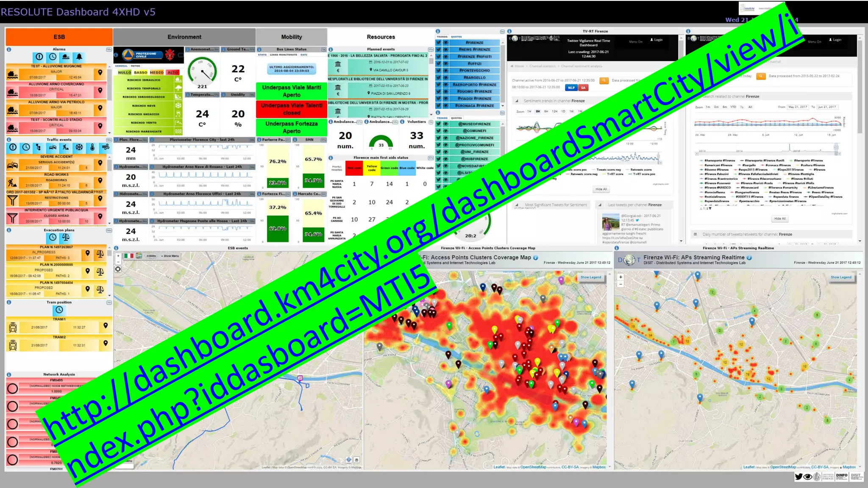
Task: Select the flood icon in Alarms filter
Action: click(66, 57)
